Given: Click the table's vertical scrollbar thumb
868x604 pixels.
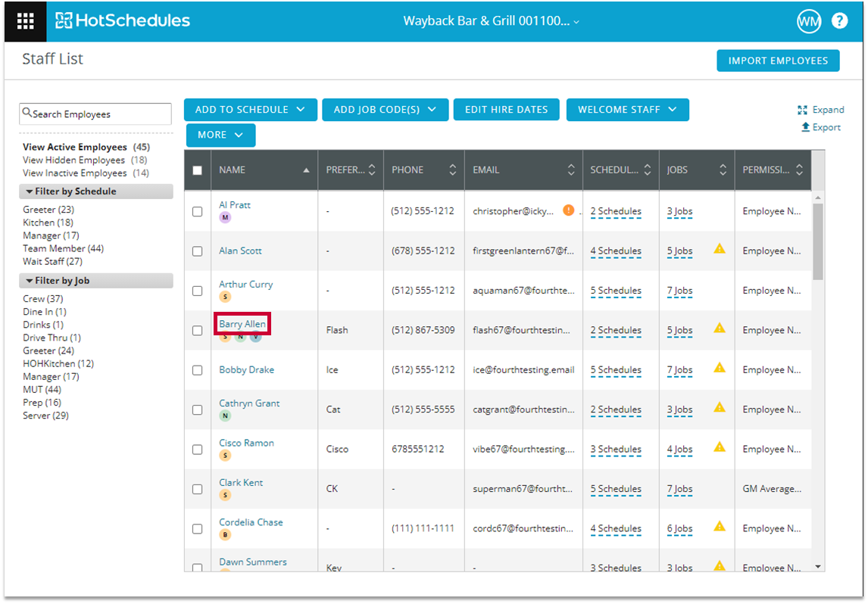Looking at the screenshot, I should [x=817, y=241].
